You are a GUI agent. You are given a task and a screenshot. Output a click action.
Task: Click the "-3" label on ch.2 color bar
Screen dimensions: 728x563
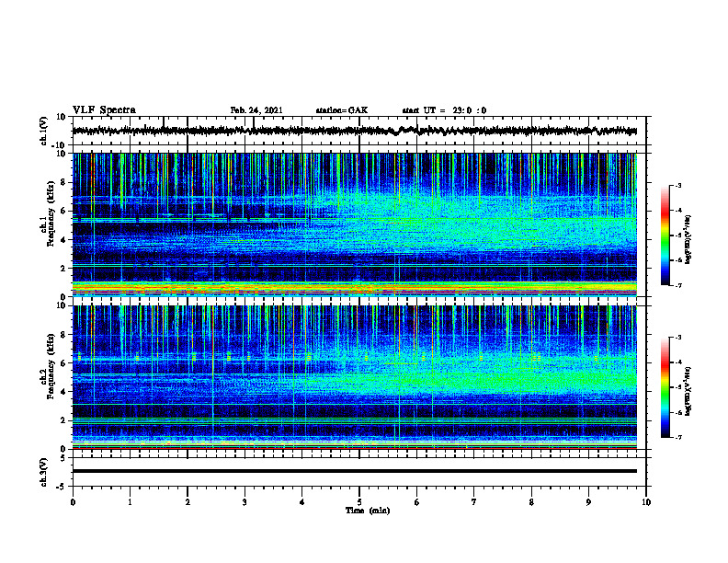[x=677, y=338]
